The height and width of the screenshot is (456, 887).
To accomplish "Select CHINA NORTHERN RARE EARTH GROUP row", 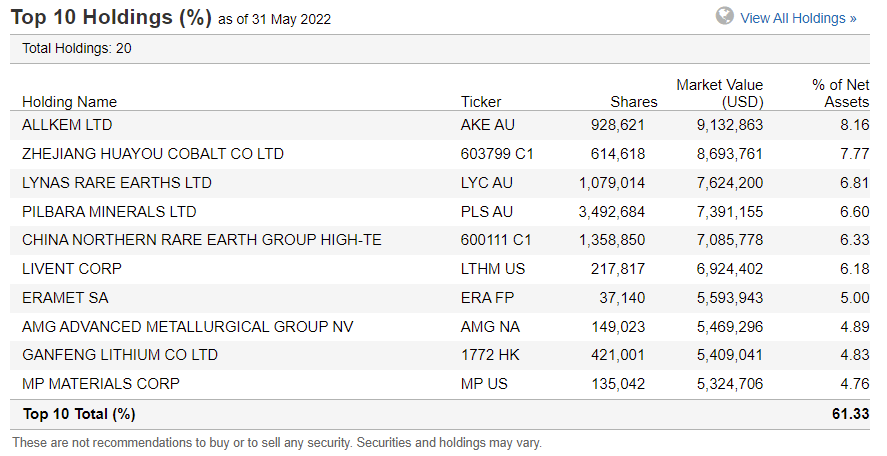I will pyautogui.click(x=201, y=240).
